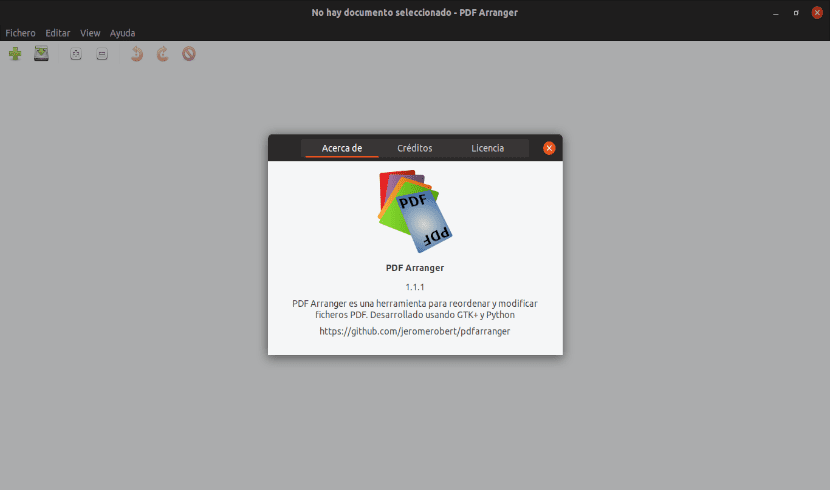This screenshot has width=830, height=490.
Task: Open the View menu
Action: pos(90,33)
